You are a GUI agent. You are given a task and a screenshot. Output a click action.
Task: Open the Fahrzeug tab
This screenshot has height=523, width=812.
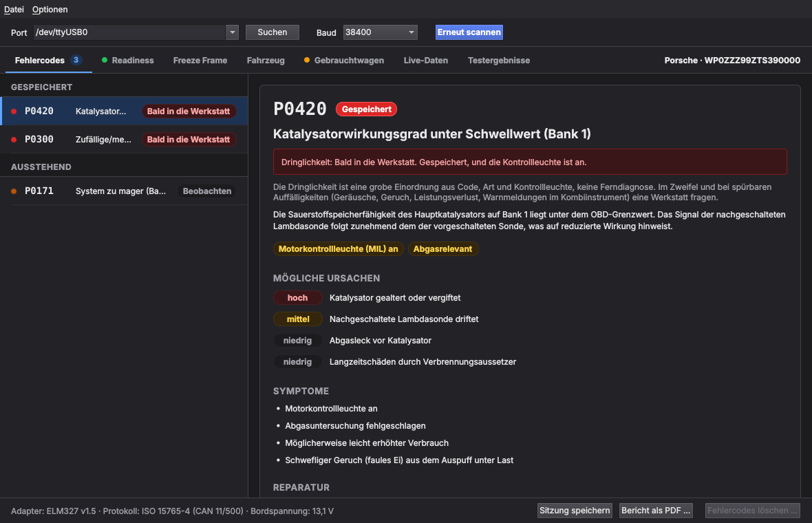pyautogui.click(x=266, y=60)
